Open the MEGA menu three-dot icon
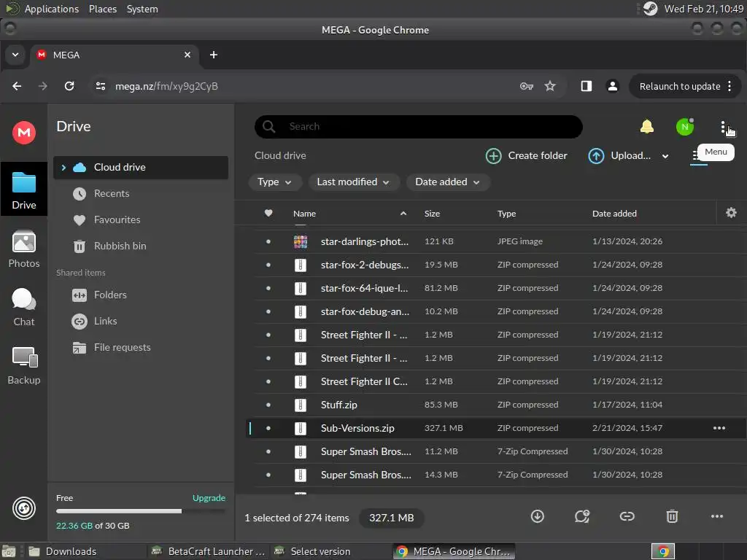This screenshot has height=560, width=747. (x=723, y=127)
